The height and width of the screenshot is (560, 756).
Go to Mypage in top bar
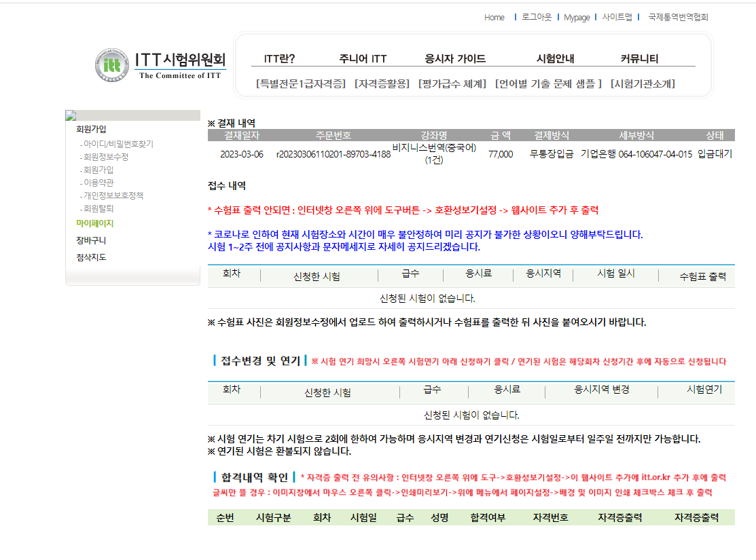point(577,18)
